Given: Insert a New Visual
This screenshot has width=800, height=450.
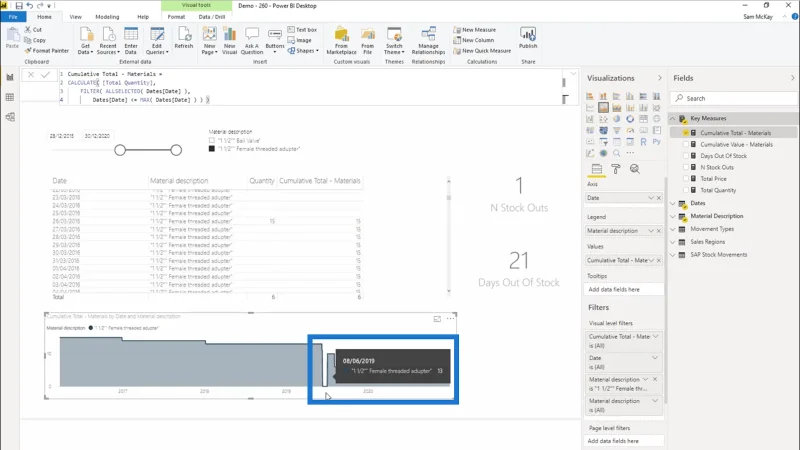Looking at the screenshot, I should click(x=230, y=41).
